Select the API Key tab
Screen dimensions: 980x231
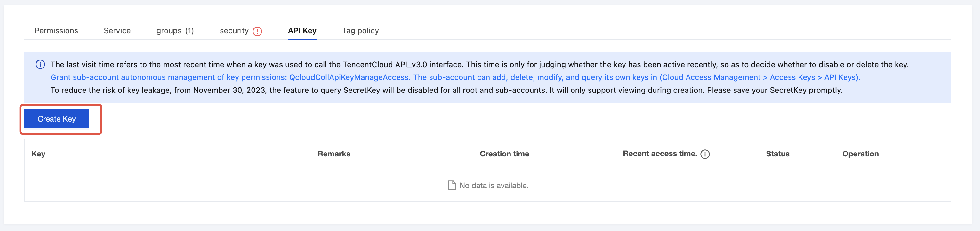point(302,31)
